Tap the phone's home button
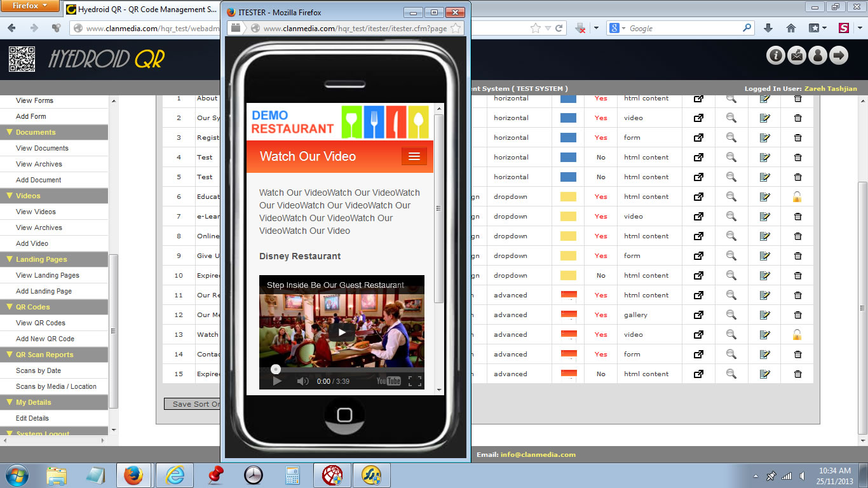868x488 pixels. click(344, 416)
